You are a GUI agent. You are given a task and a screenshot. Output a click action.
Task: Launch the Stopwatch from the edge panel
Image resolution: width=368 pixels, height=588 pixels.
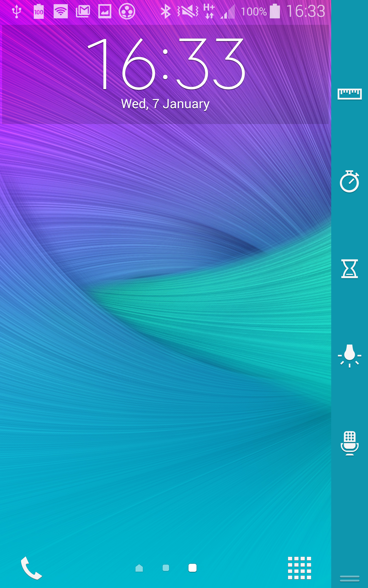350,181
